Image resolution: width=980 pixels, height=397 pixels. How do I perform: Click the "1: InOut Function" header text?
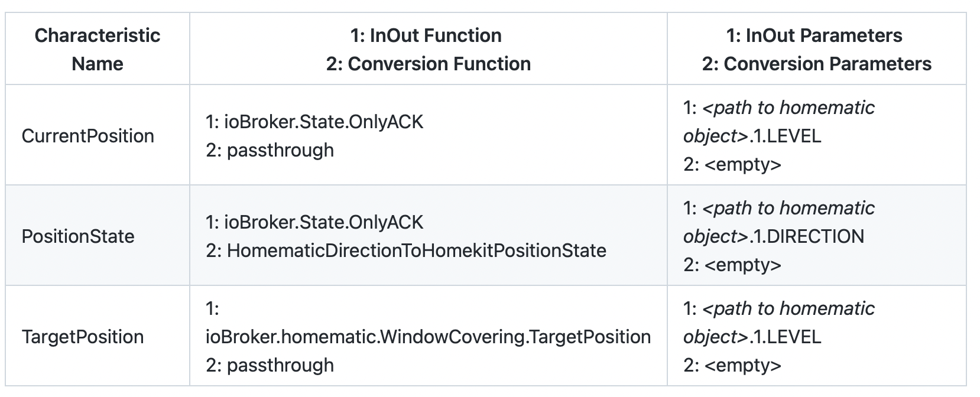(426, 35)
